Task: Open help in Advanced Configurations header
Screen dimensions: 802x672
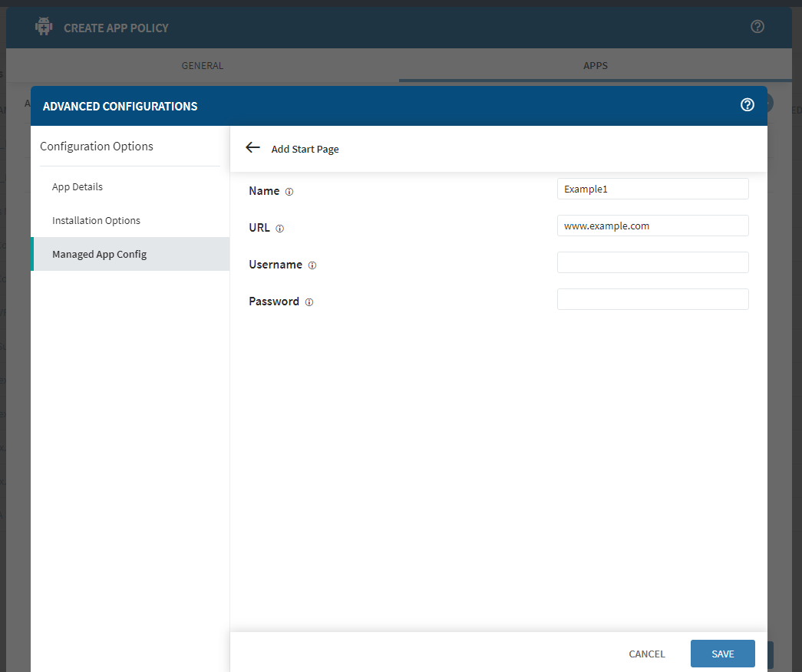Action: click(x=747, y=105)
